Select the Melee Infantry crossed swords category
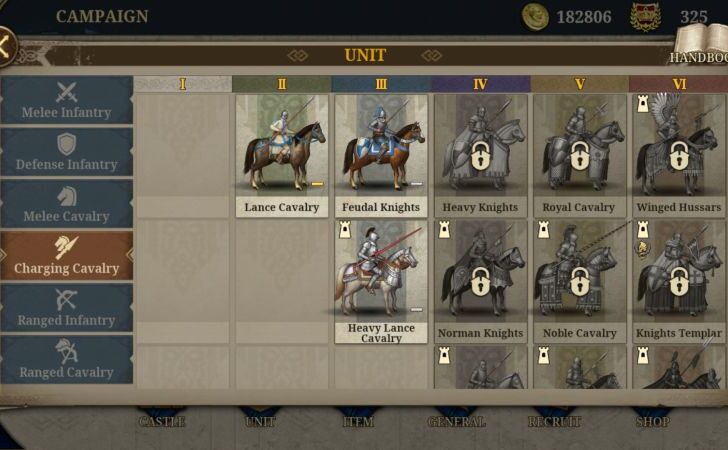Image resolution: width=728 pixels, height=450 pixels. coord(66,100)
